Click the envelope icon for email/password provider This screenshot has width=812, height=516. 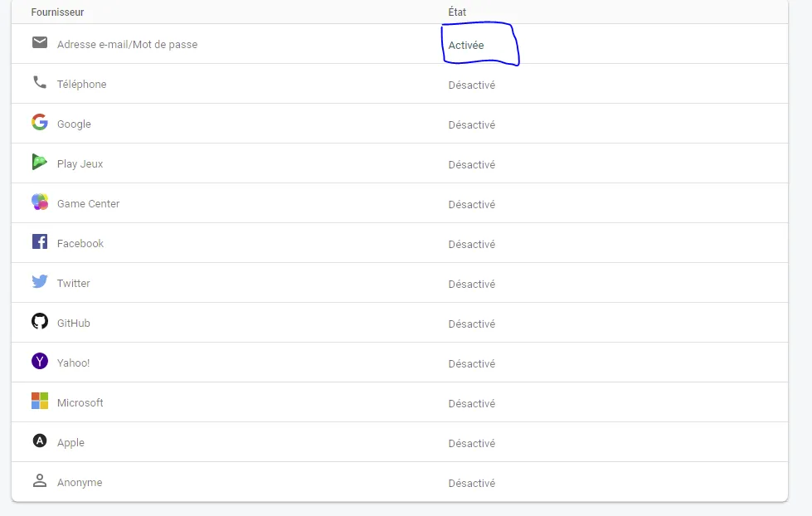click(40, 42)
